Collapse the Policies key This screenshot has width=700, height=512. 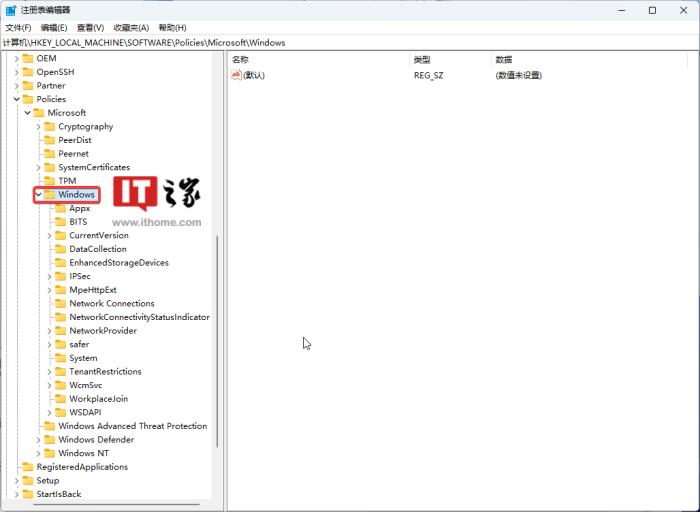tap(17, 99)
